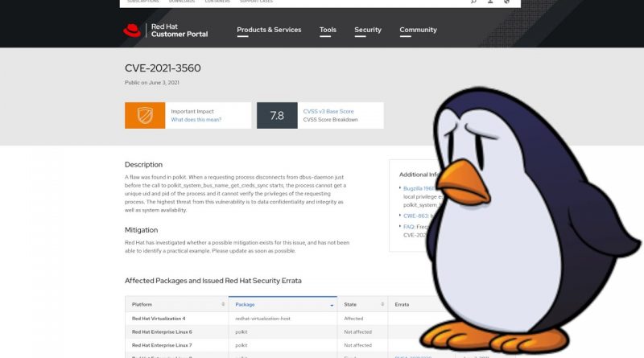Open the Products & Services menu
Viewport: 644px width, 358px height.
tap(269, 30)
